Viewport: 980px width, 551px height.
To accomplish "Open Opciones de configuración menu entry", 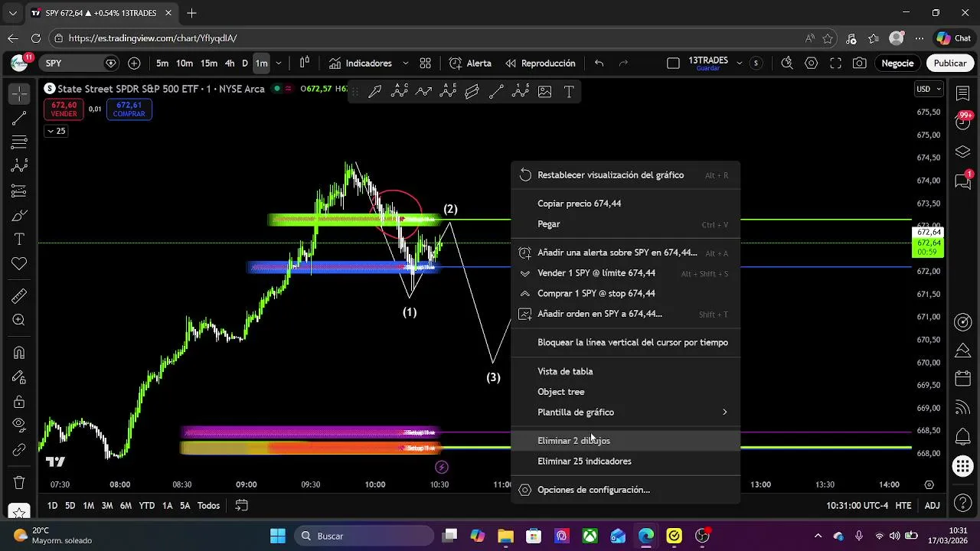I will (626, 490).
